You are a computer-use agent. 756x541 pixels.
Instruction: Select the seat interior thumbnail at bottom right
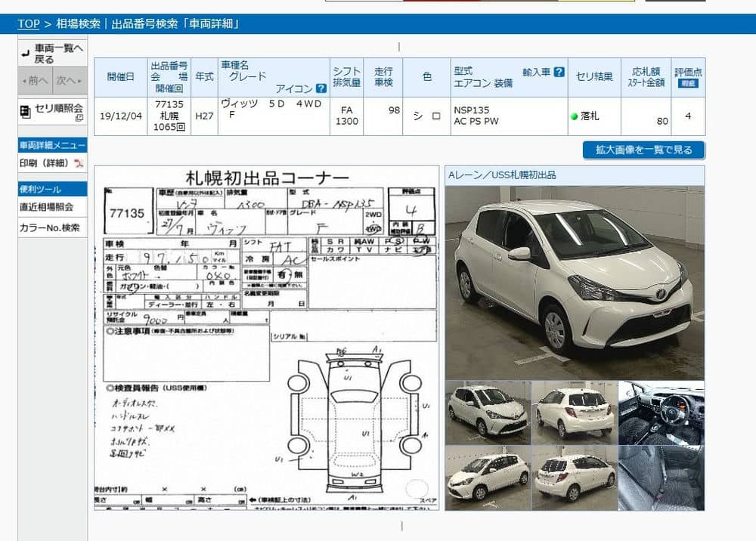click(661, 478)
